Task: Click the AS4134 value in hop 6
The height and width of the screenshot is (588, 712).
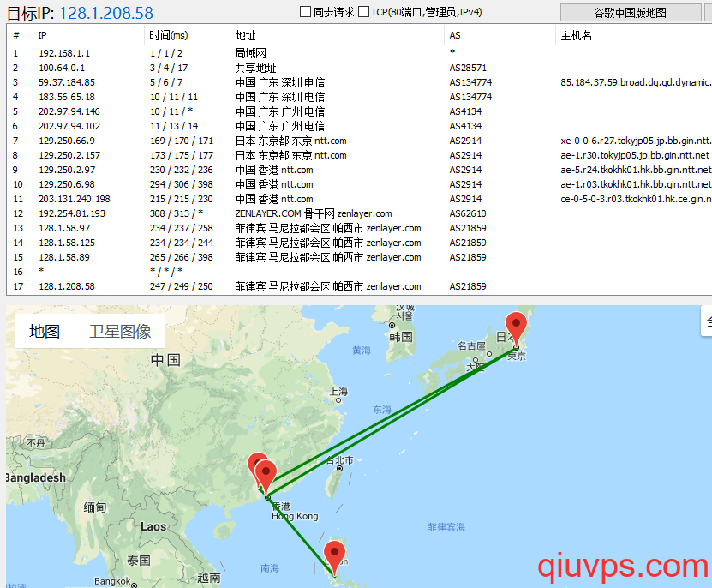Action: pyautogui.click(x=465, y=126)
